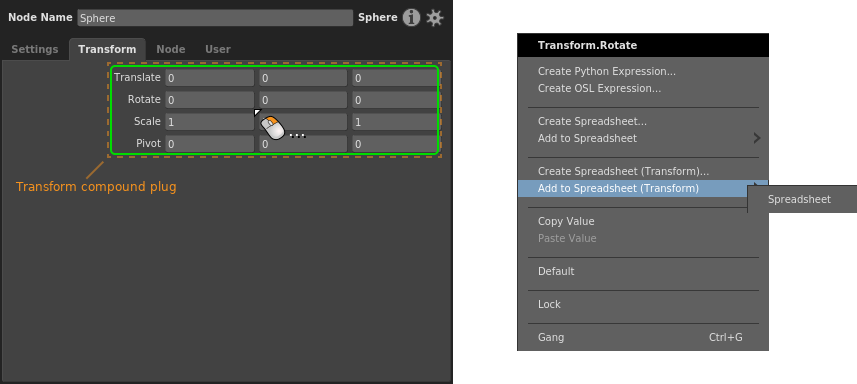Image resolution: width=857 pixels, height=384 pixels.
Task: Click the mouse cursor illustration icon
Action: click(272, 128)
